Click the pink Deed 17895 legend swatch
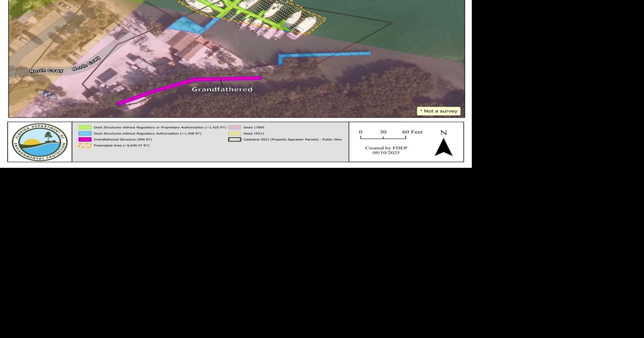Screen dimensions: 644x338 pos(235,127)
